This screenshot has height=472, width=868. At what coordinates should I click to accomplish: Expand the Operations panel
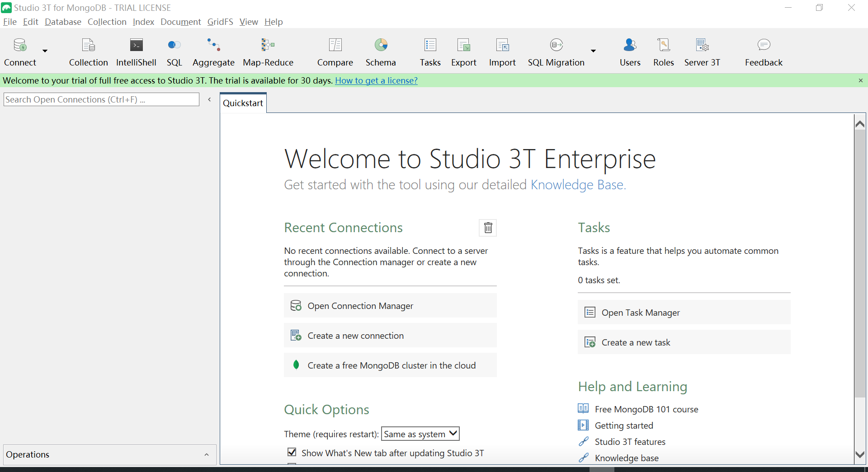click(207, 455)
